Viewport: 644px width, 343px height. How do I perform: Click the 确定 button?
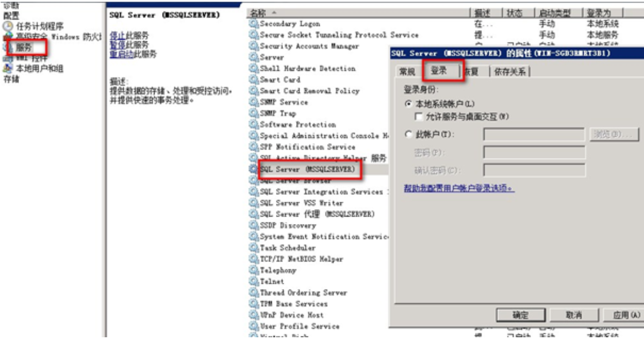click(520, 315)
